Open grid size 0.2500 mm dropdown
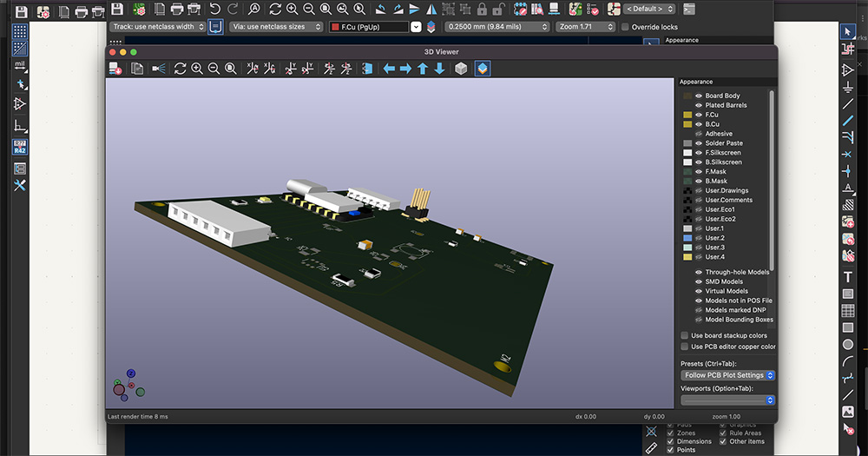Image resolution: width=868 pixels, height=456 pixels. 497,27
